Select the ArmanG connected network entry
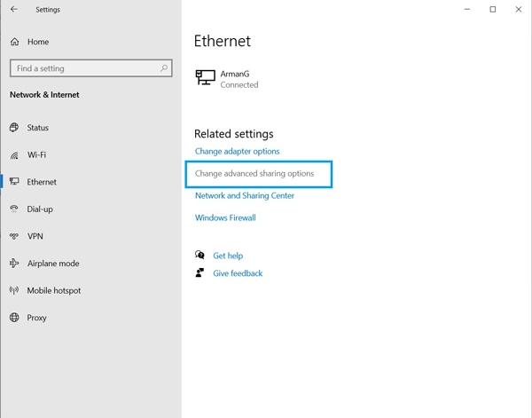 (x=227, y=79)
